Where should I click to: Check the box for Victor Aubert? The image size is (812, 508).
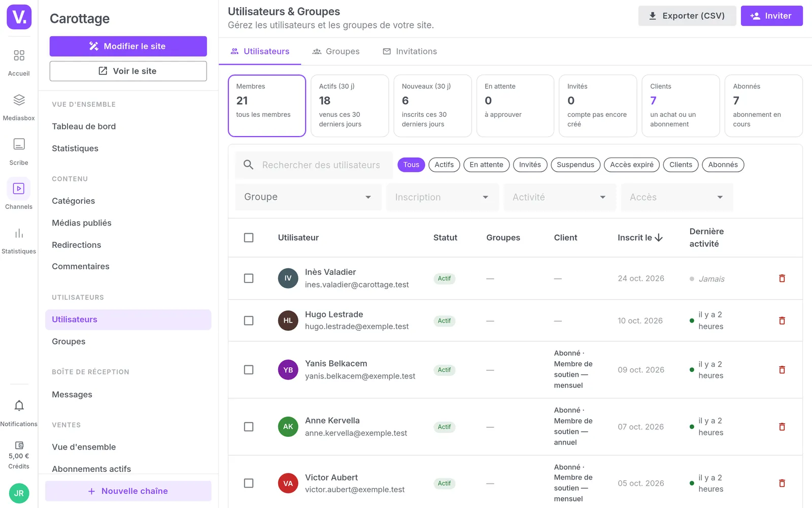(x=249, y=483)
